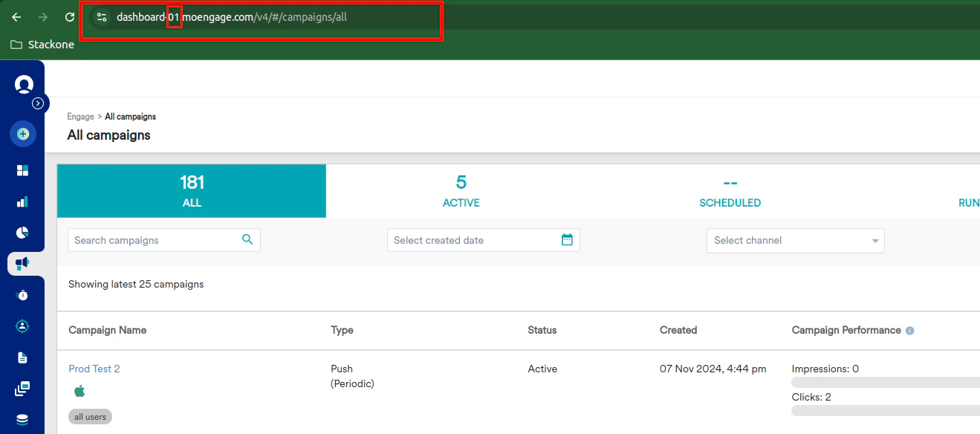Click the Engage breadcrumb link
Screen dimensions: 980x434
(x=80, y=117)
